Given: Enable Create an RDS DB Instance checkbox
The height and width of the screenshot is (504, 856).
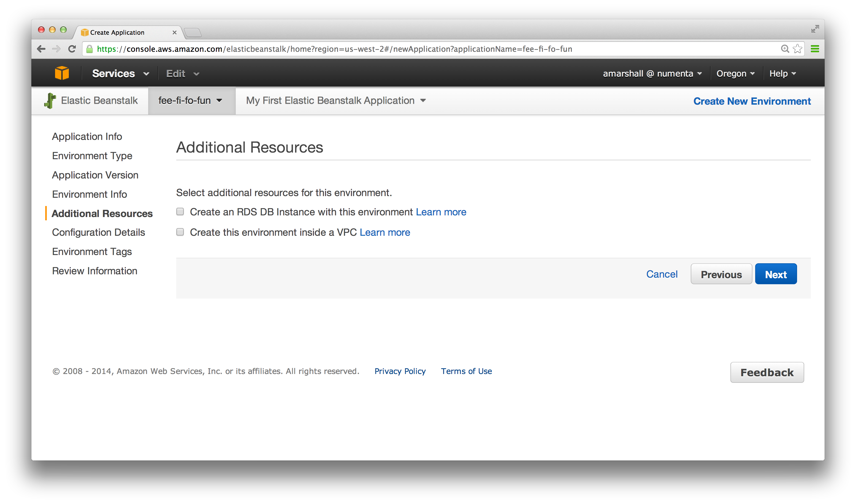Looking at the screenshot, I should pos(180,212).
